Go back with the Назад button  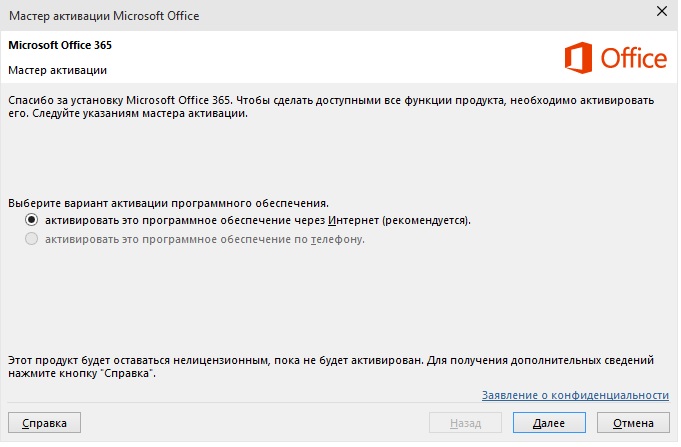click(x=465, y=423)
